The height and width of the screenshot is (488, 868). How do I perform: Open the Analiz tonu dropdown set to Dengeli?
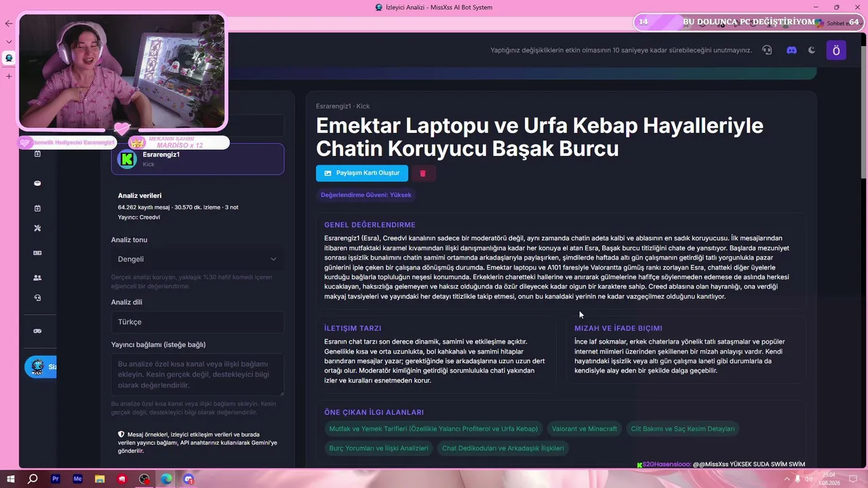click(197, 259)
